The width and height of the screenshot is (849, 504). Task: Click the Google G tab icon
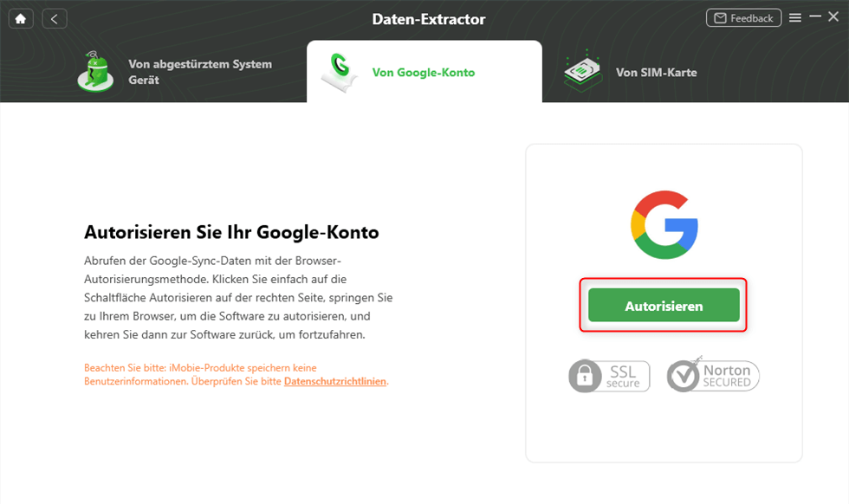tap(340, 72)
